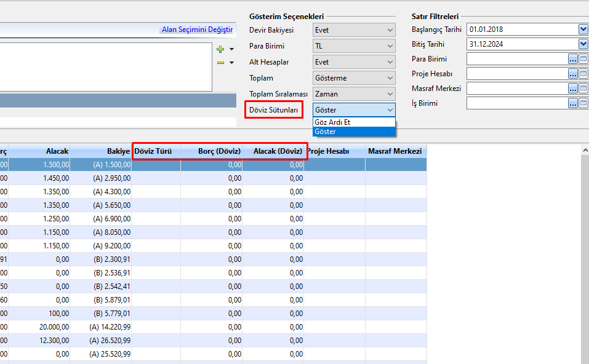Click the list icon beside Masraf Merkezi field

point(583,89)
